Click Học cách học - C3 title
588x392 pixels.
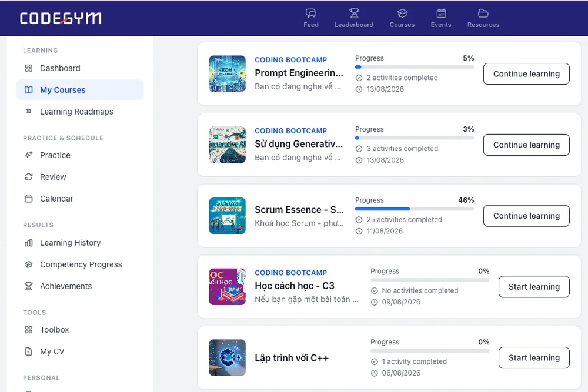(x=295, y=286)
